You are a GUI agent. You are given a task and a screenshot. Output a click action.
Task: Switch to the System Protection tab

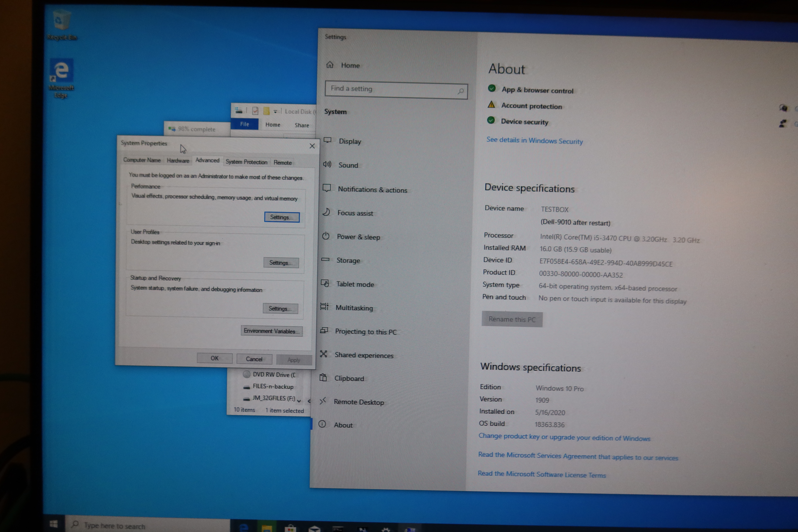(x=246, y=162)
